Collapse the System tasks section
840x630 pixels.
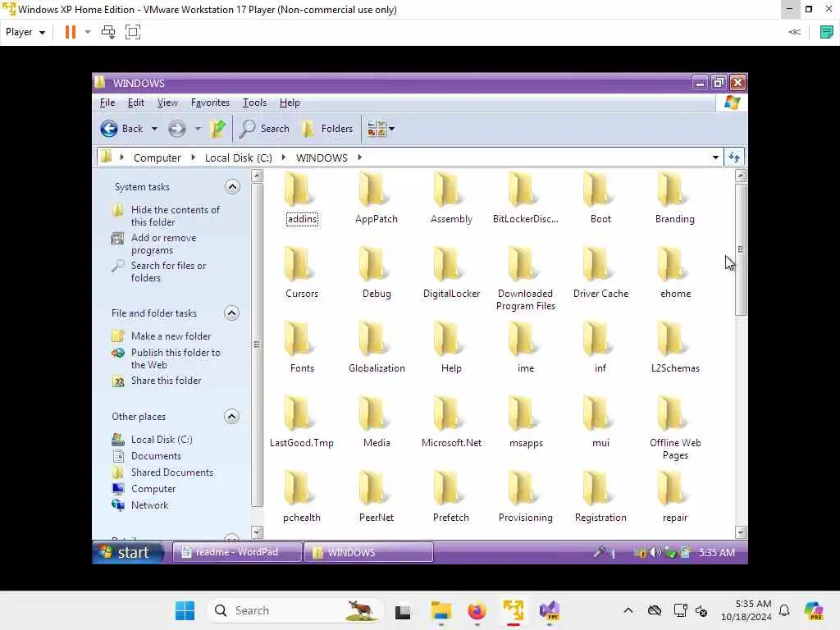click(x=232, y=186)
